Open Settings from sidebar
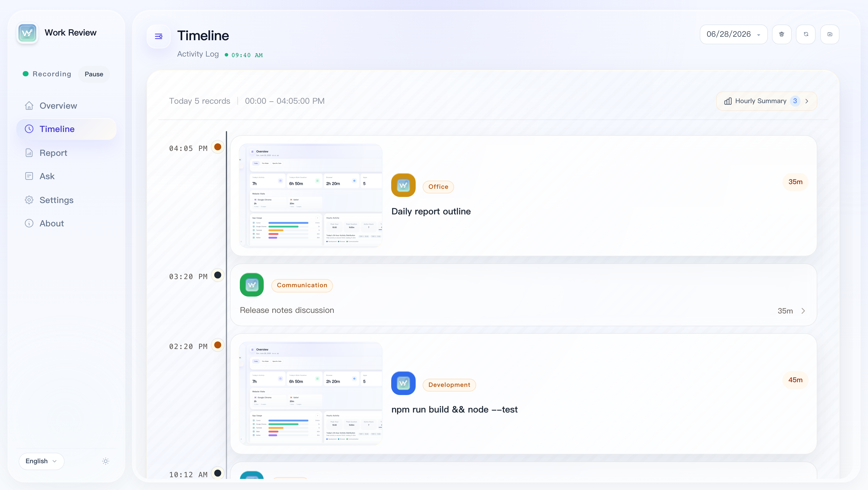 66,200
